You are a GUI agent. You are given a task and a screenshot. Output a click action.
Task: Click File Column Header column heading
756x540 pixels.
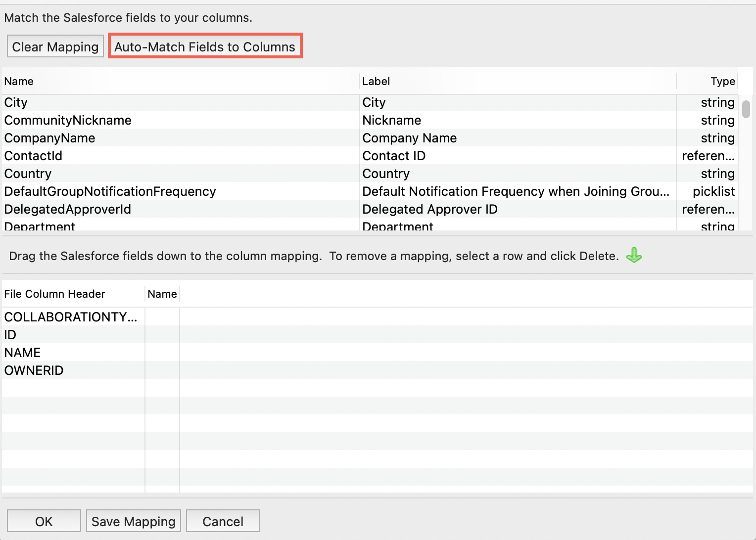[x=73, y=294]
